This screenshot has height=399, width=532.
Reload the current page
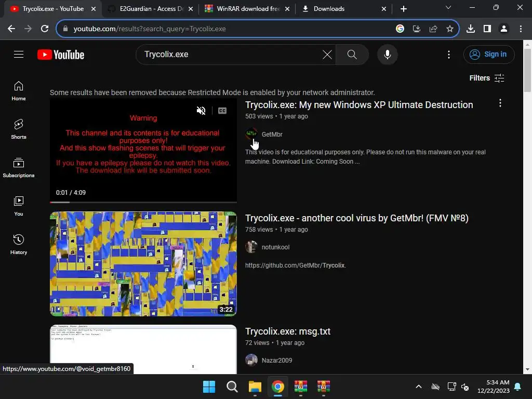tap(45, 29)
